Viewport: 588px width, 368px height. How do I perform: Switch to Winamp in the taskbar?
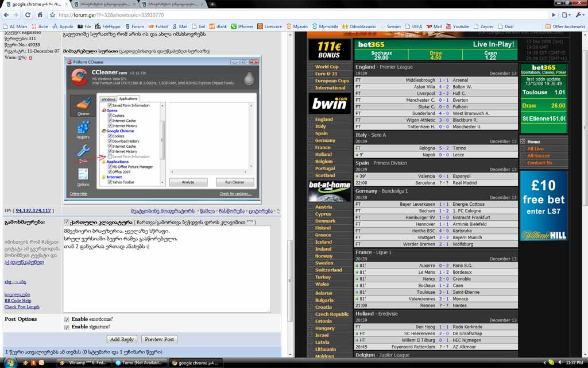coord(85,363)
